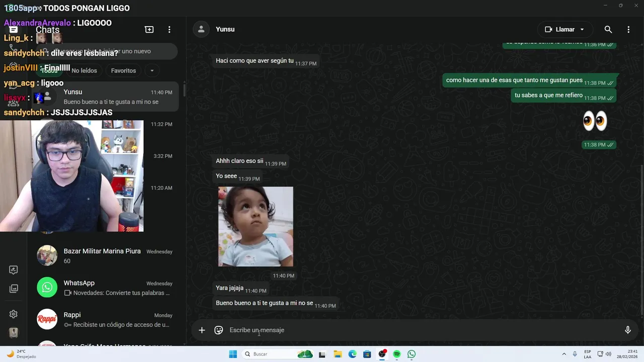The width and height of the screenshot is (644, 362).
Task: Open OBS Studio from the taskbar
Action: [x=382, y=354]
